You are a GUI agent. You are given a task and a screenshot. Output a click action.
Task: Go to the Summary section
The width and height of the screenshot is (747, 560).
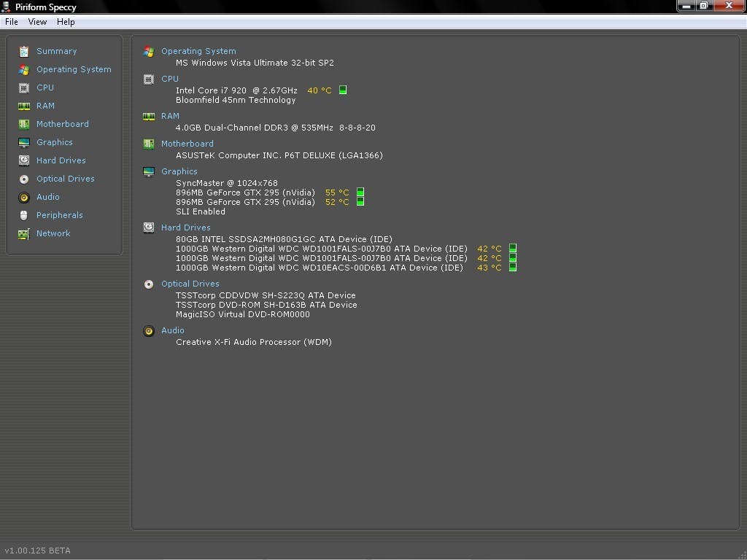pyautogui.click(x=56, y=52)
